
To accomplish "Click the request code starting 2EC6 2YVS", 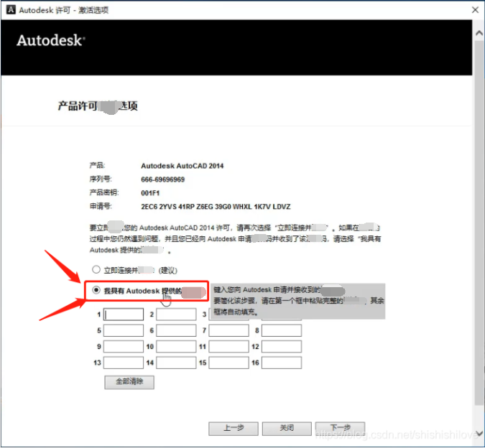I will pyautogui.click(x=216, y=207).
